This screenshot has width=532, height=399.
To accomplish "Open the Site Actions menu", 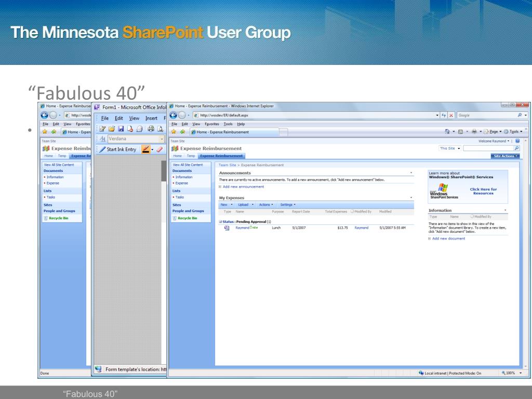I will click(506, 156).
